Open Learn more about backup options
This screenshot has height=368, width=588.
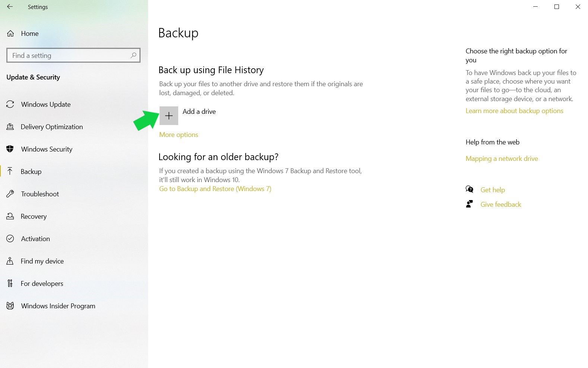tap(514, 111)
